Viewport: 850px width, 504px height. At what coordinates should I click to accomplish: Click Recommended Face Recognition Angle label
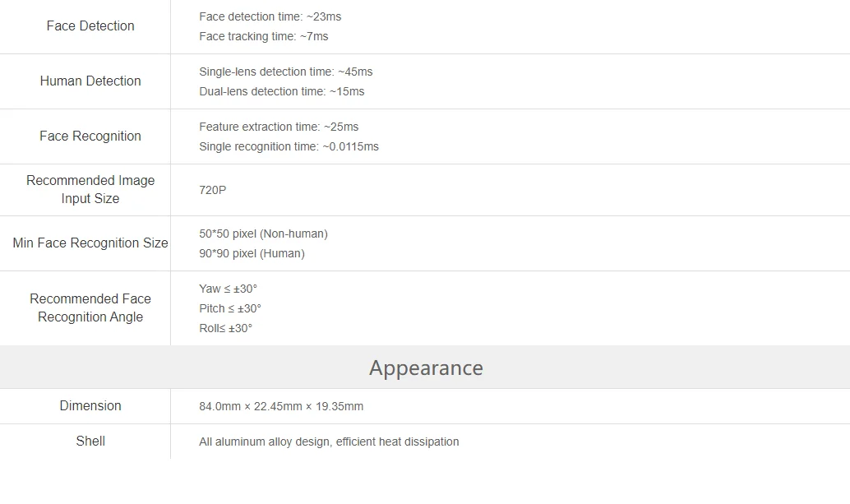90,307
